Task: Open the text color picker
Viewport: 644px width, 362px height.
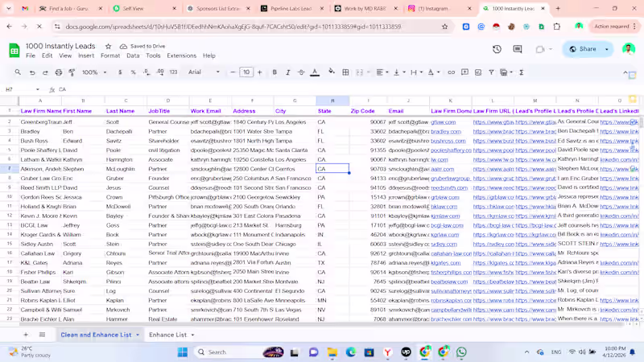Action: tap(315, 72)
